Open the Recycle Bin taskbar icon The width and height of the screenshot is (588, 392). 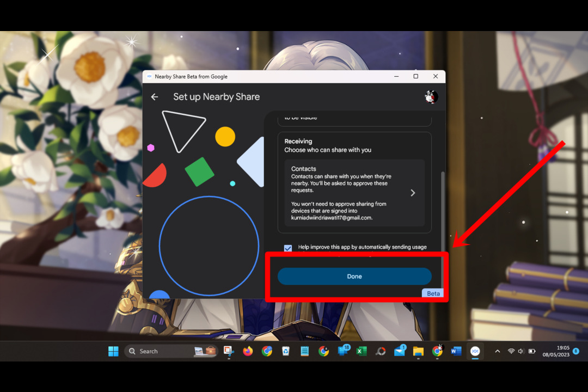point(286,351)
